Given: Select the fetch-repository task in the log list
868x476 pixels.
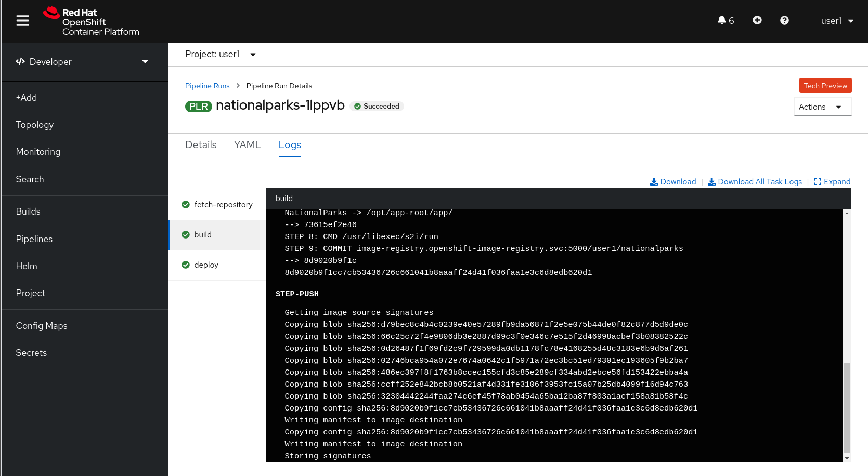Looking at the screenshot, I should [223, 204].
